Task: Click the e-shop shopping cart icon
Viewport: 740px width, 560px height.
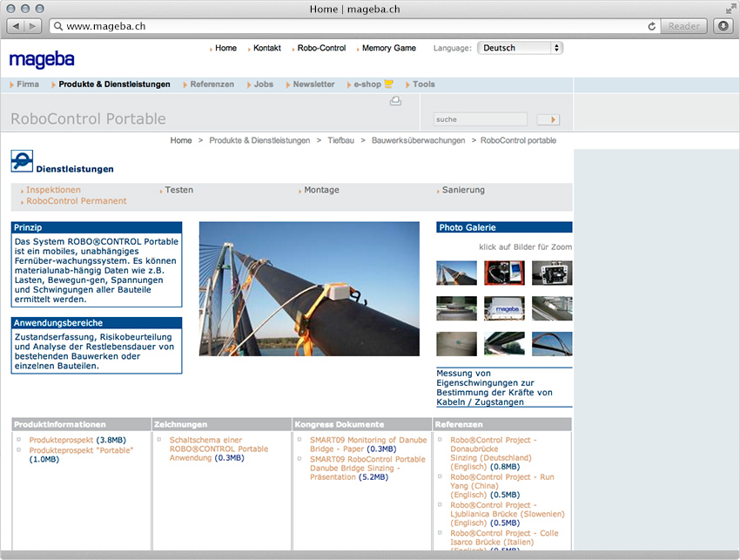Action: 388,84
